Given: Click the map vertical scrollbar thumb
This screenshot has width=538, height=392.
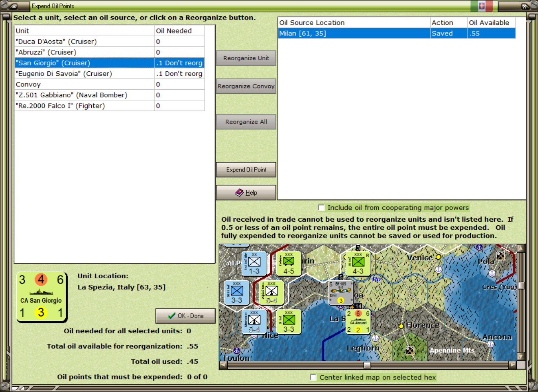Looking at the screenshot, I should point(521,286).
